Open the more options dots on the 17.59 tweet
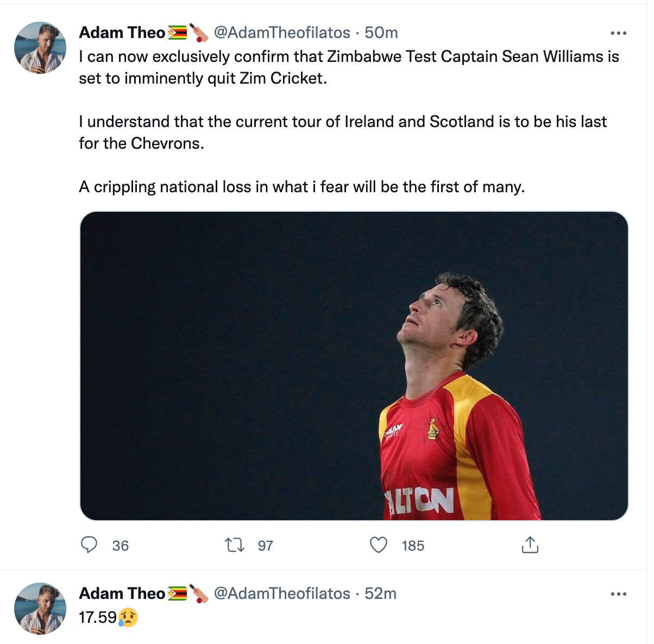Screen dimensions: 654x644 (x=619, y=594)
